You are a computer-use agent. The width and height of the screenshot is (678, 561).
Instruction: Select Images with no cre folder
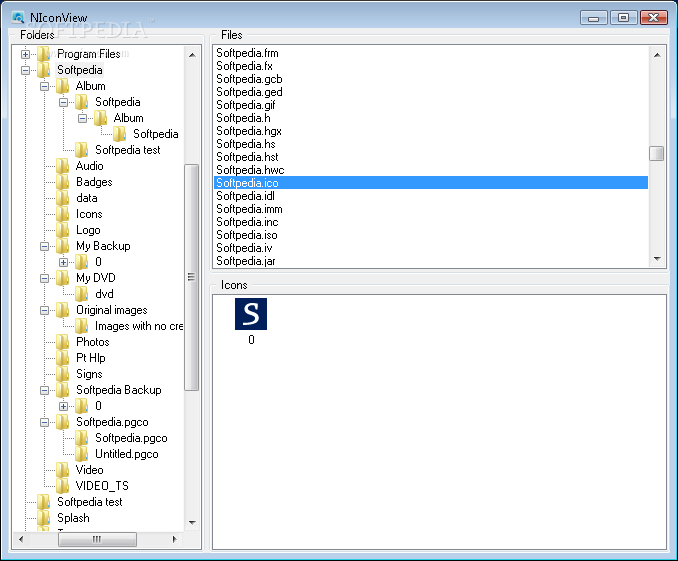tap(139, 326)
